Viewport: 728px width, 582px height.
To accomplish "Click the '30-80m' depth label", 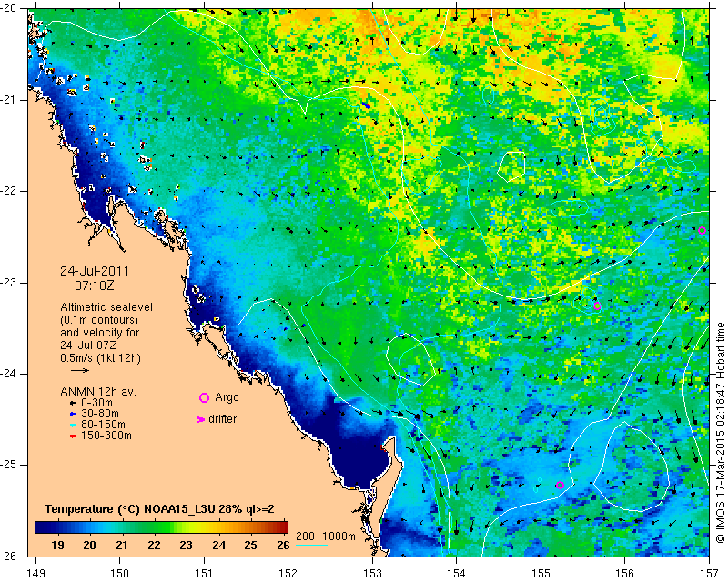I will pyautogui.click(x=100, y=414).
